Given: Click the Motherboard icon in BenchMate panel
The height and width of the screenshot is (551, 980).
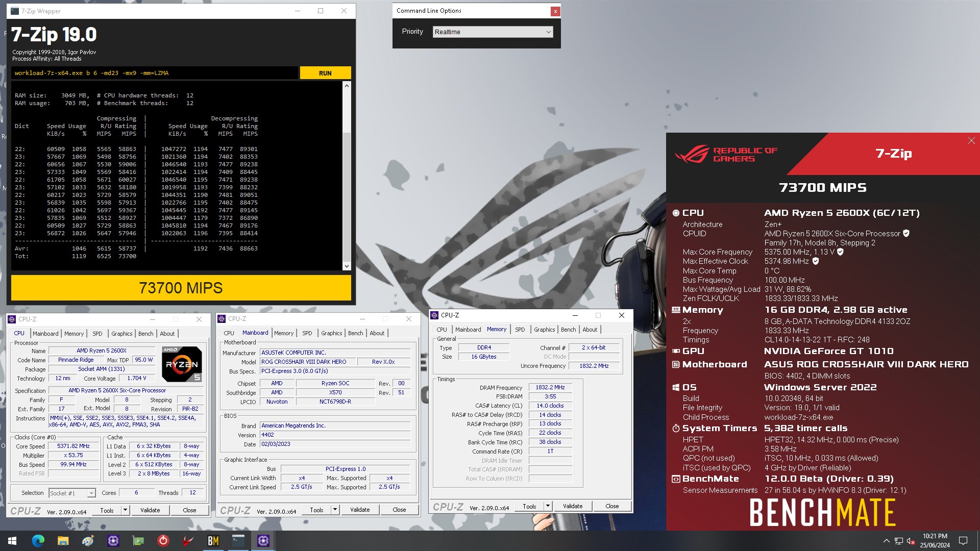Looking at the screenshot, I should pyautogui.click(x=676, y=365).
